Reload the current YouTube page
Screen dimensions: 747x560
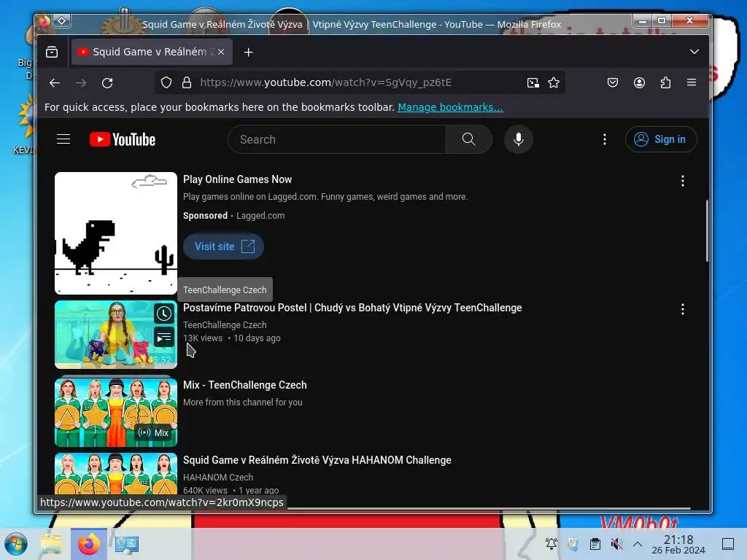click(107, 83)
